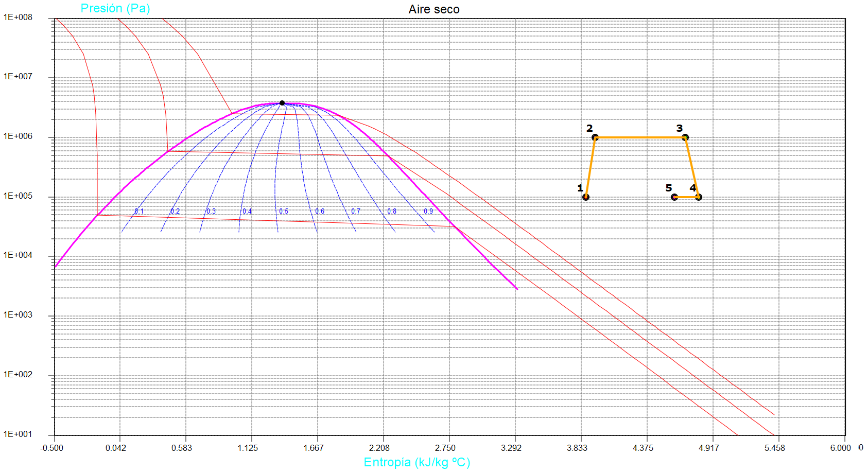
Task: Click the 0.9 quality line label
Action: 428,212
